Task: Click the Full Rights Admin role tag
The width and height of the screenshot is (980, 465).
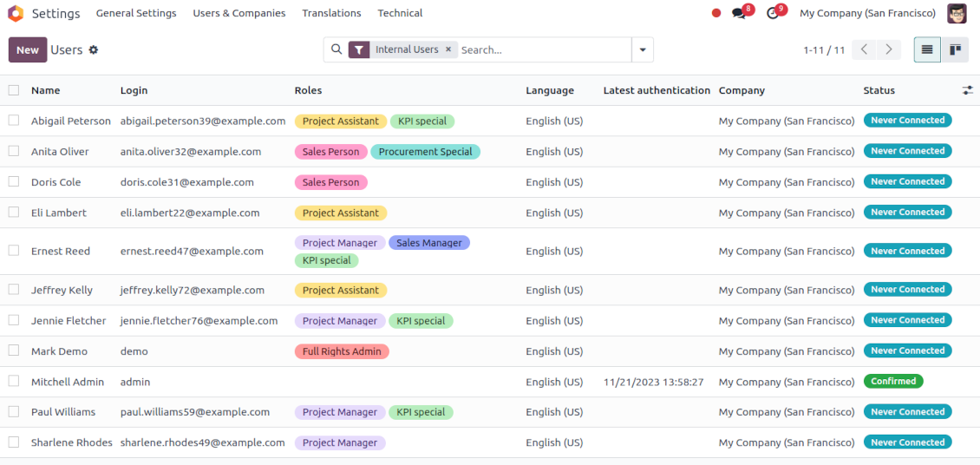Action: pyautogui.click(x=342, y=351)
